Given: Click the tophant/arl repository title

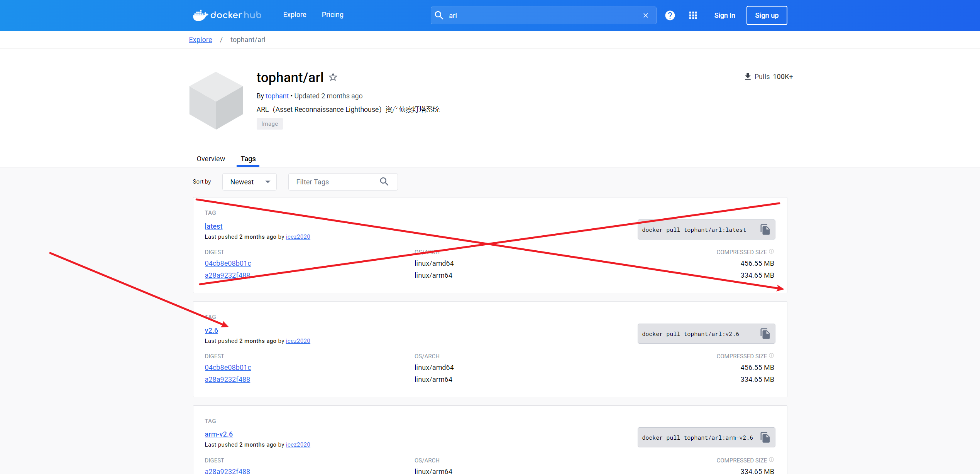Looking at the screenshot, I should click(x=290, y=78).
